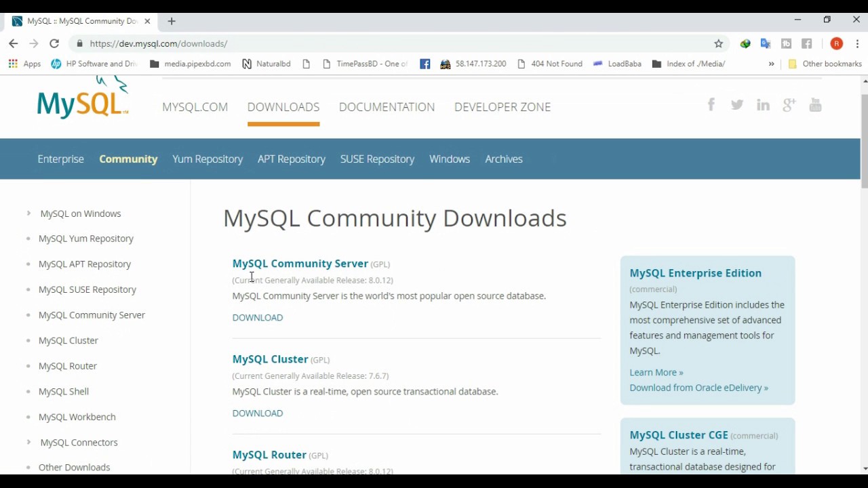
Task: Reload the current page
Action: [54, 43]
